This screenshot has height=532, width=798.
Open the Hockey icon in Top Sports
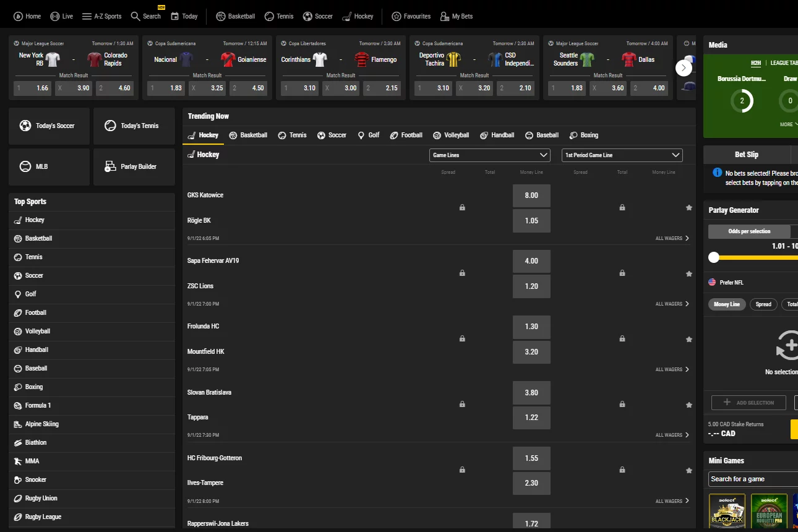18,220
